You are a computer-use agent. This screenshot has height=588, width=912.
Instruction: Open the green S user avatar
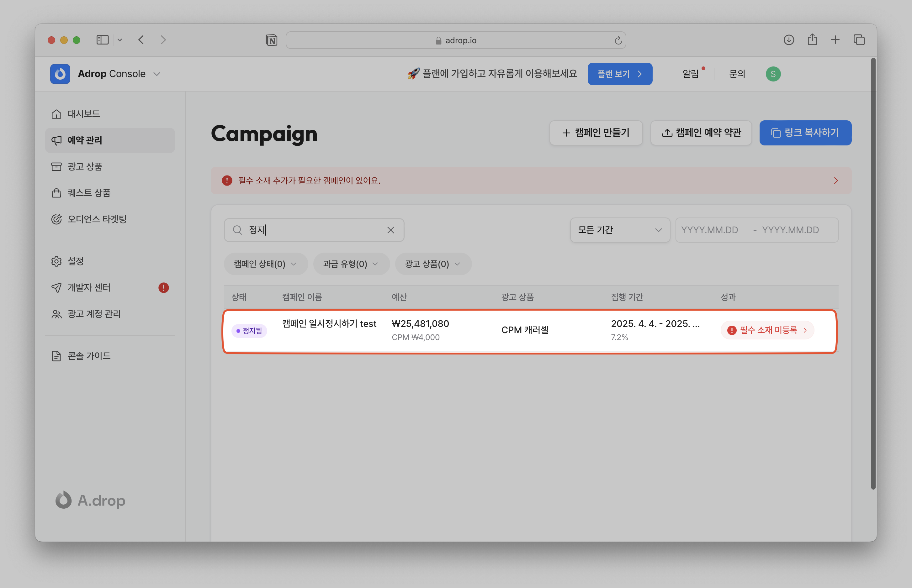coord(773,74)
